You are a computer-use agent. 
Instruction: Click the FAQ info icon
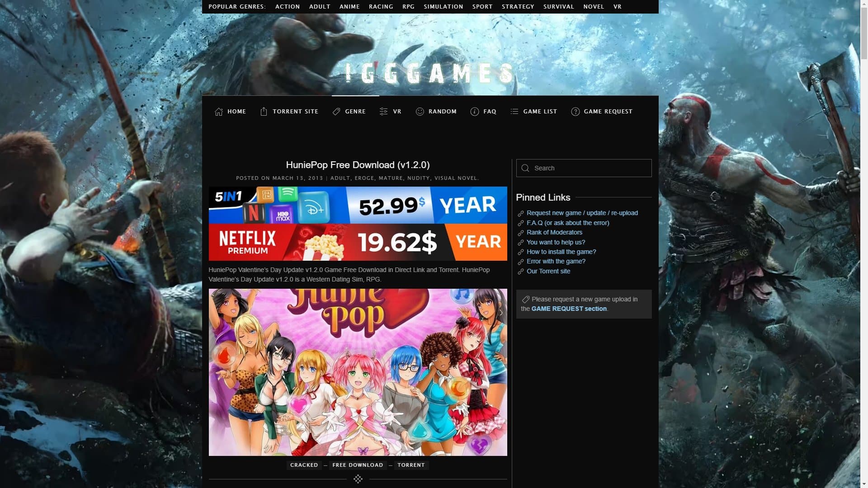pos(475,112)
